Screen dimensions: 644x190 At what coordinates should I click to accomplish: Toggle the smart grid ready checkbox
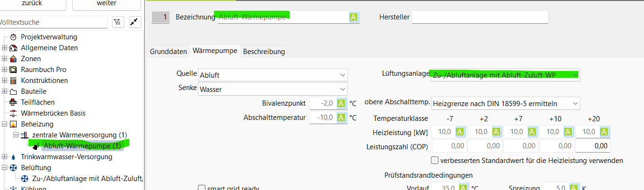[x=201, y=188]
